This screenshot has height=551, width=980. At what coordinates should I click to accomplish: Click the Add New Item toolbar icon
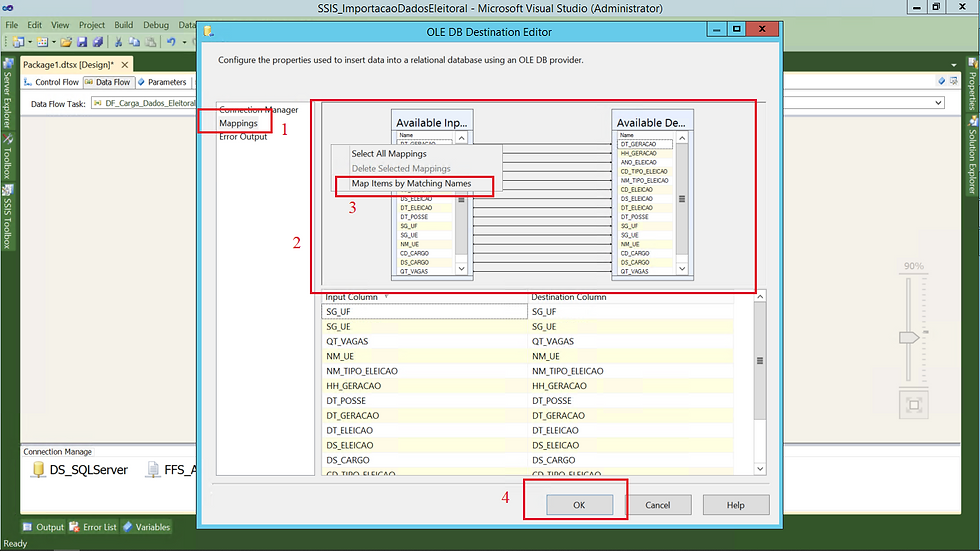coord(42,42)
